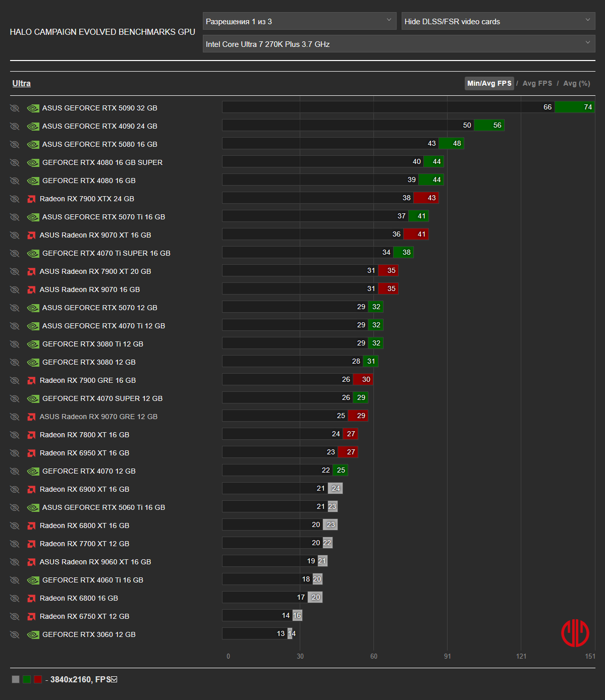Switch to Avg FPS view
The image size is (605, 700).
click(x=537, y=83)
